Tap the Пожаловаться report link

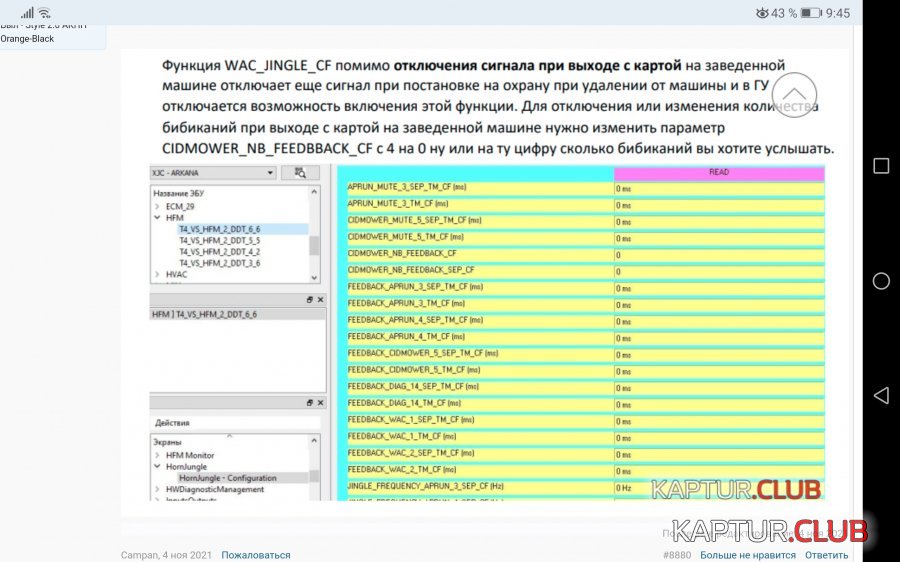pyautogui.click(x=256, y=555)
